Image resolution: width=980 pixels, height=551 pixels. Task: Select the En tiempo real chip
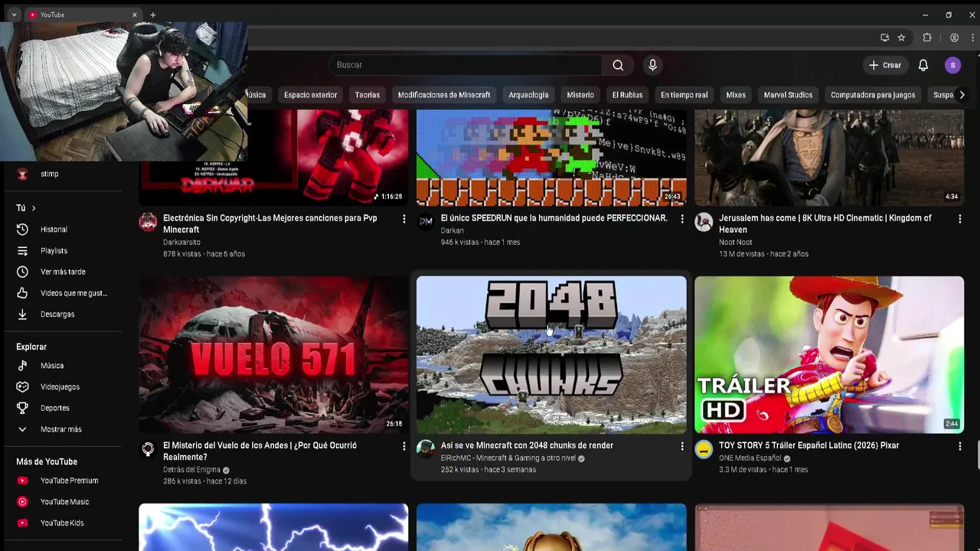click(684, 95)
